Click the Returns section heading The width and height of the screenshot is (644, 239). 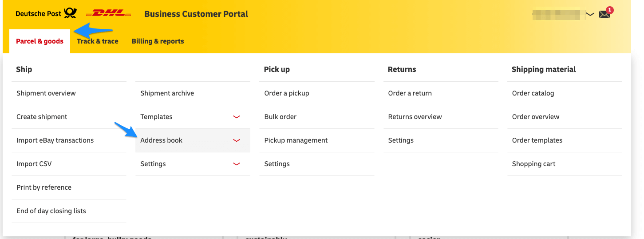(x=402, y=69)
